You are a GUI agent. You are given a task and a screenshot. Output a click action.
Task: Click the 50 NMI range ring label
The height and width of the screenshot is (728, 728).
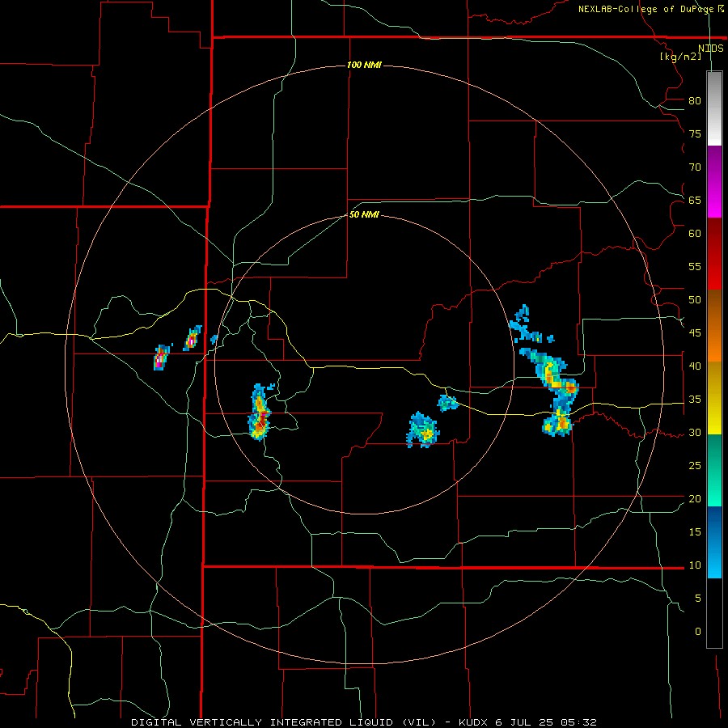click(364, 214)
